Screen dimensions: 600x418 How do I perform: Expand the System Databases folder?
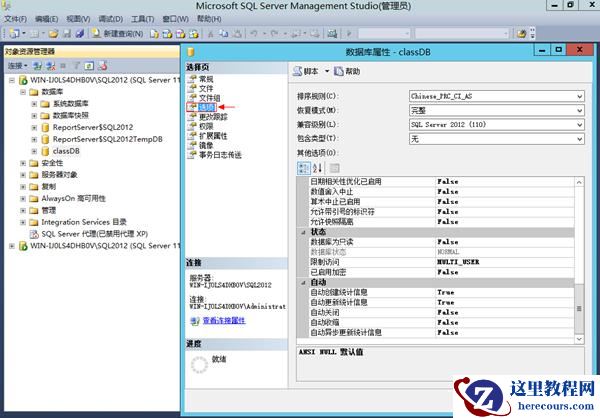point(34,104)
